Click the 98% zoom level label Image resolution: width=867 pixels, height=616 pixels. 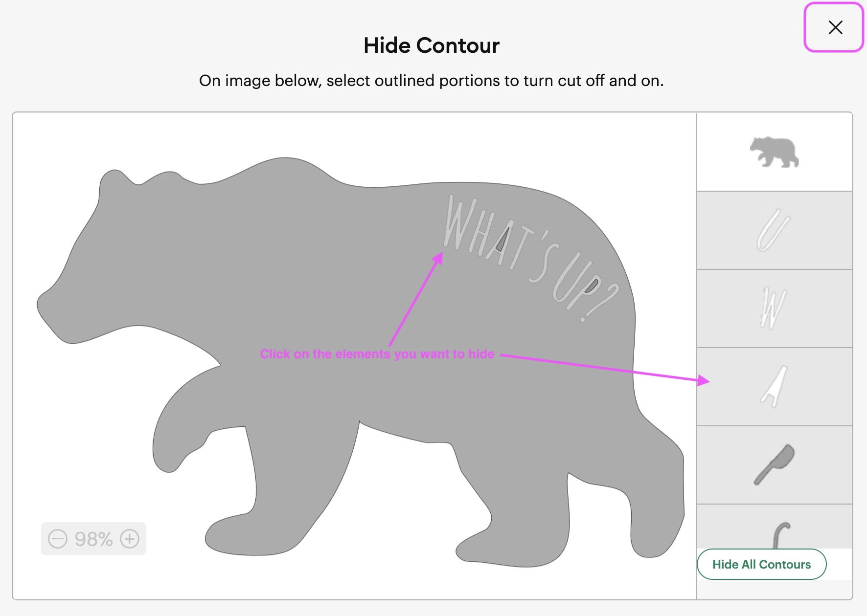tap(93, 539)
